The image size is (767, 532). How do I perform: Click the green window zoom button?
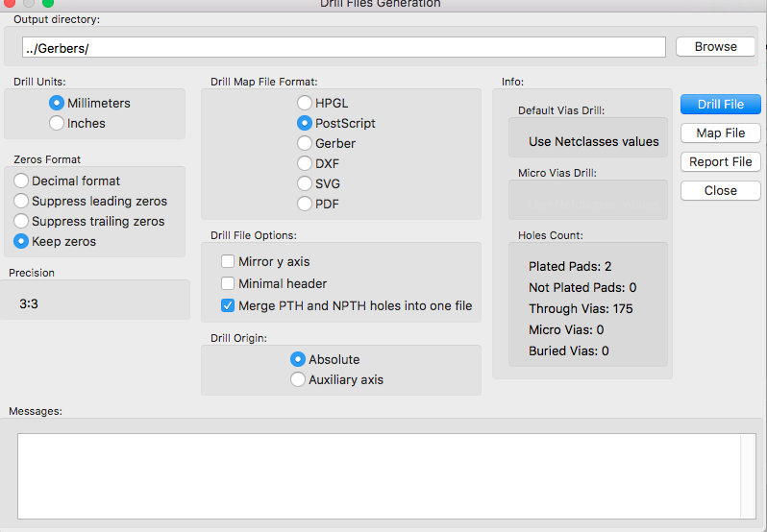coord(48,3)
